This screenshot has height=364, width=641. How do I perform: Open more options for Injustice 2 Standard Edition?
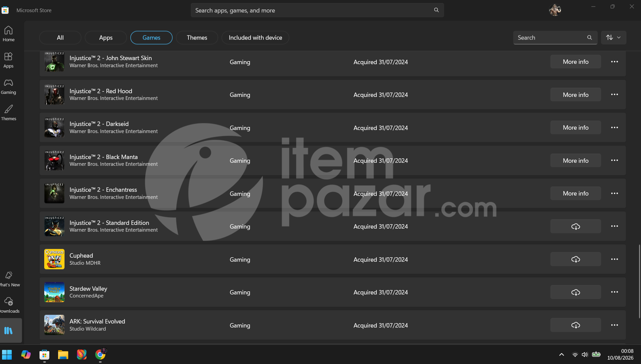click(x=614, y=226)
